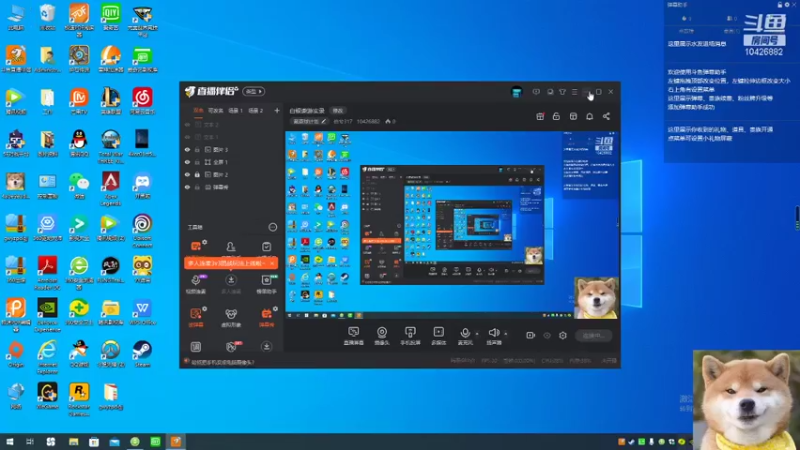Toggle the eye of the last layer row

[187, 187]
